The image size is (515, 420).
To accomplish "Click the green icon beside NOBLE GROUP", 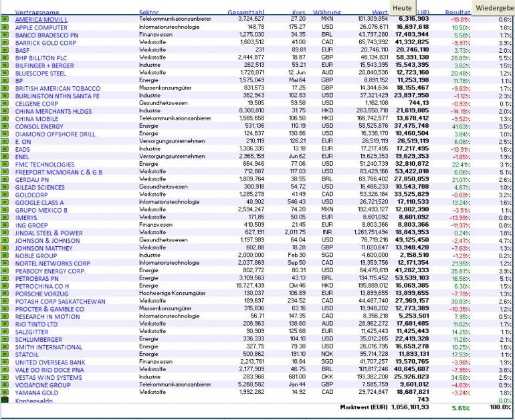I will pyautogui.click(x=4, y=255).
